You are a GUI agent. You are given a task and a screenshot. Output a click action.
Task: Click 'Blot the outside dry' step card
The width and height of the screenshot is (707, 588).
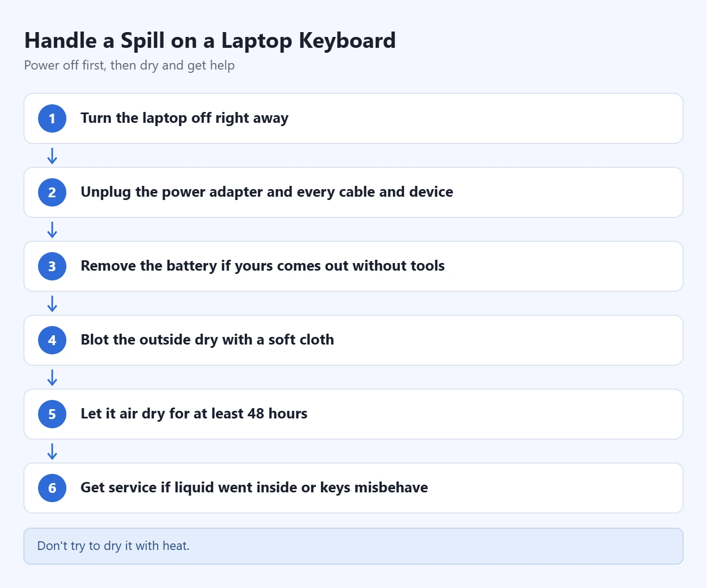pos(353,340)
